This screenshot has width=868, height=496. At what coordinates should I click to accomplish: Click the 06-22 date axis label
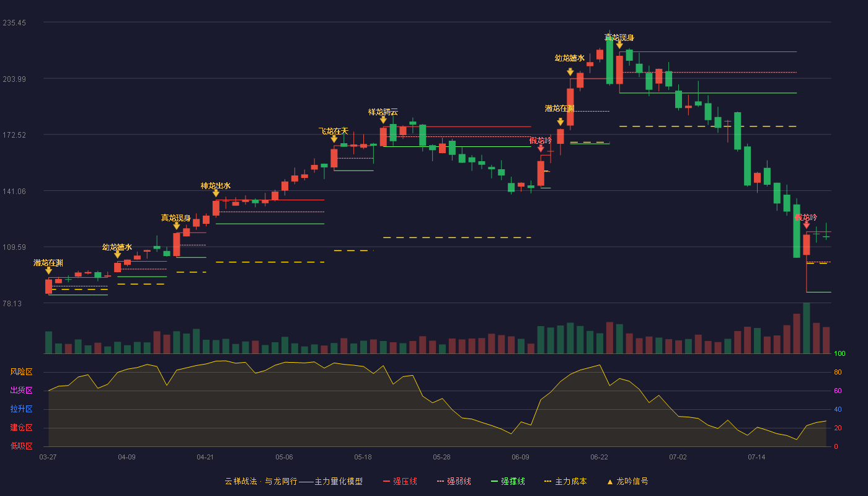click(x=599, y=457)
